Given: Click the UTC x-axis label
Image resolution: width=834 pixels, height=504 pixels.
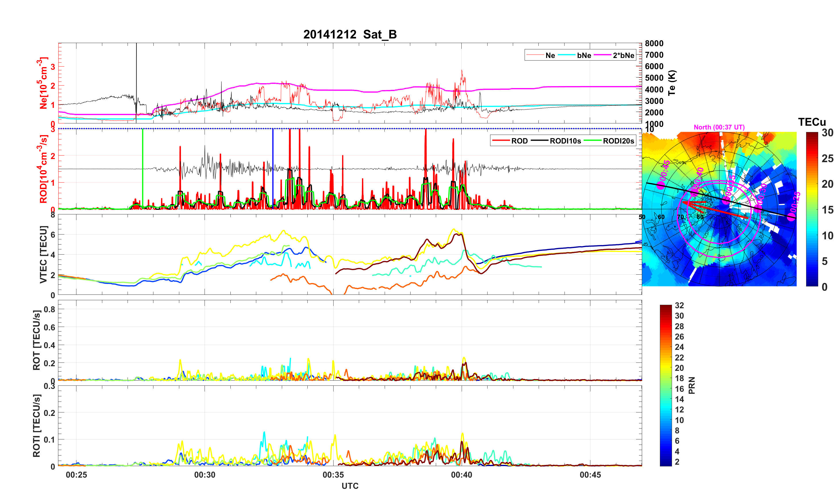Looking at the screenshot, I should tap(350, 486).
